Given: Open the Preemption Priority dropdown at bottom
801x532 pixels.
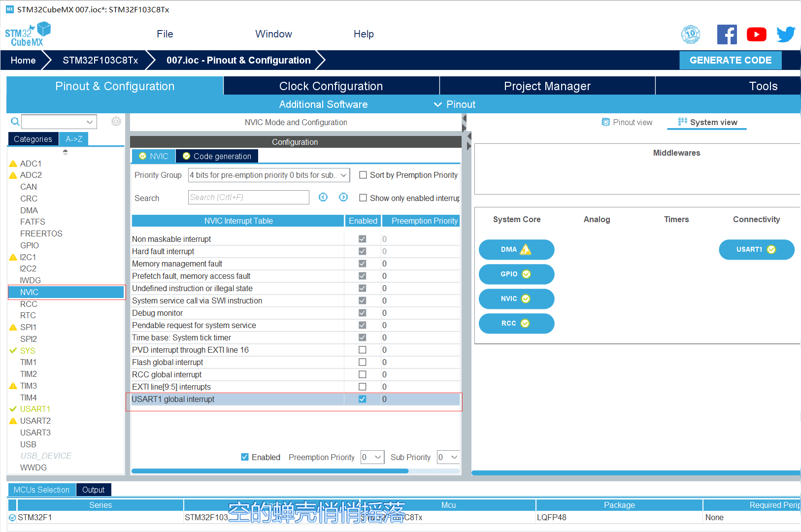Looking at the screenshot, I should pos(372,457).
